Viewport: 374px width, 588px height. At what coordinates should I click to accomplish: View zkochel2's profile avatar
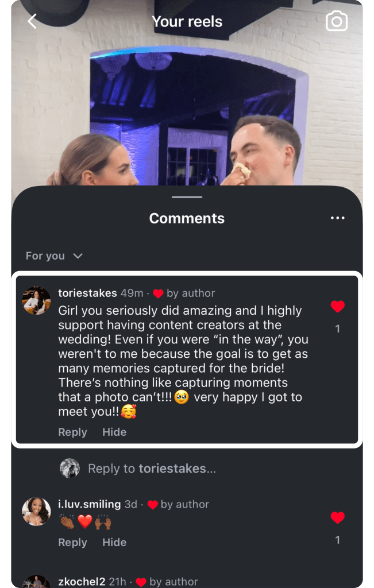[x=36, y=581]
